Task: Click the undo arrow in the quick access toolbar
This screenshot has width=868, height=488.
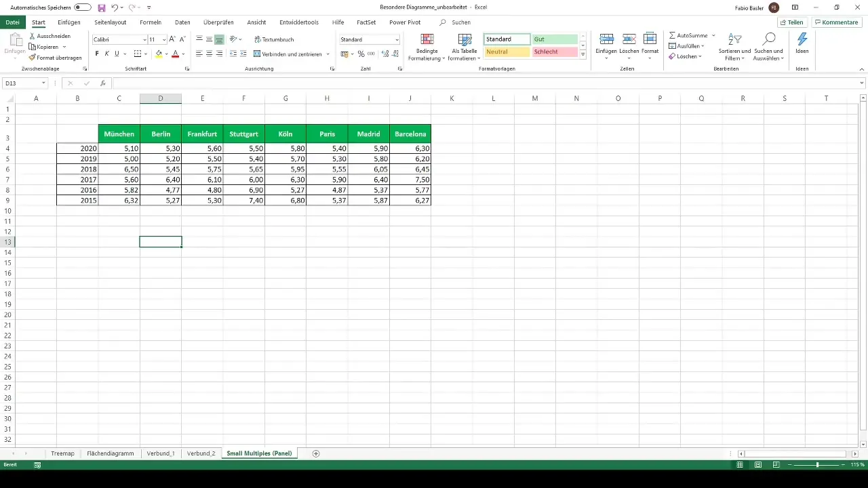Action: 115,7
